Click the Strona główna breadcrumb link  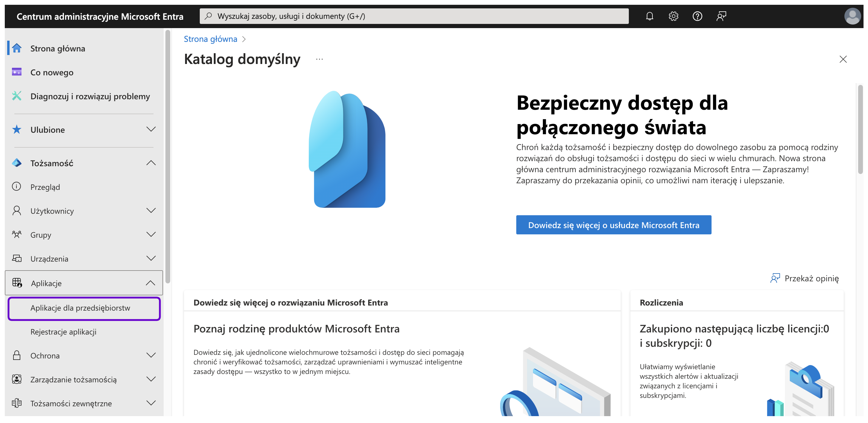[x=210, y=39]
